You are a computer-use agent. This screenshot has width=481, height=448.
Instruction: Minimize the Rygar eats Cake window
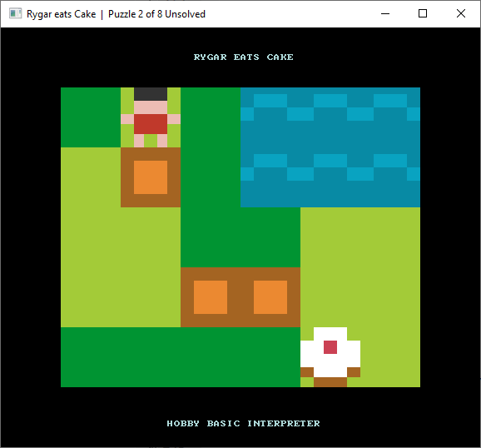385,14
